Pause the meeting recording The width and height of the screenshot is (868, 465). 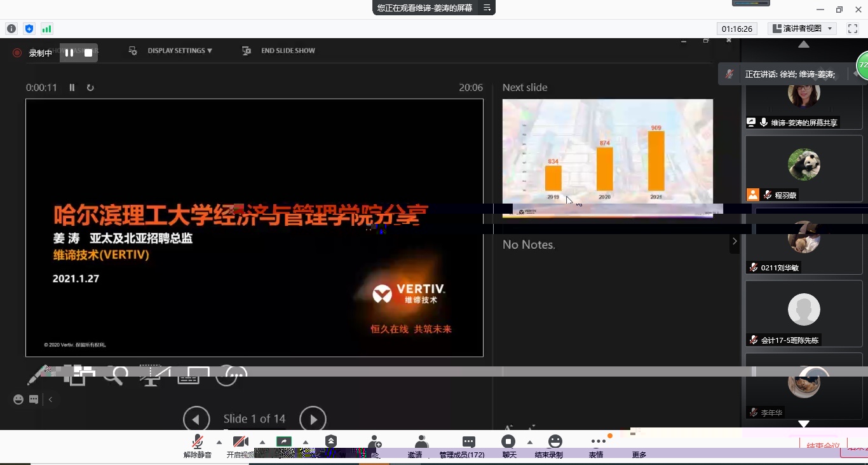coord(69,53)
